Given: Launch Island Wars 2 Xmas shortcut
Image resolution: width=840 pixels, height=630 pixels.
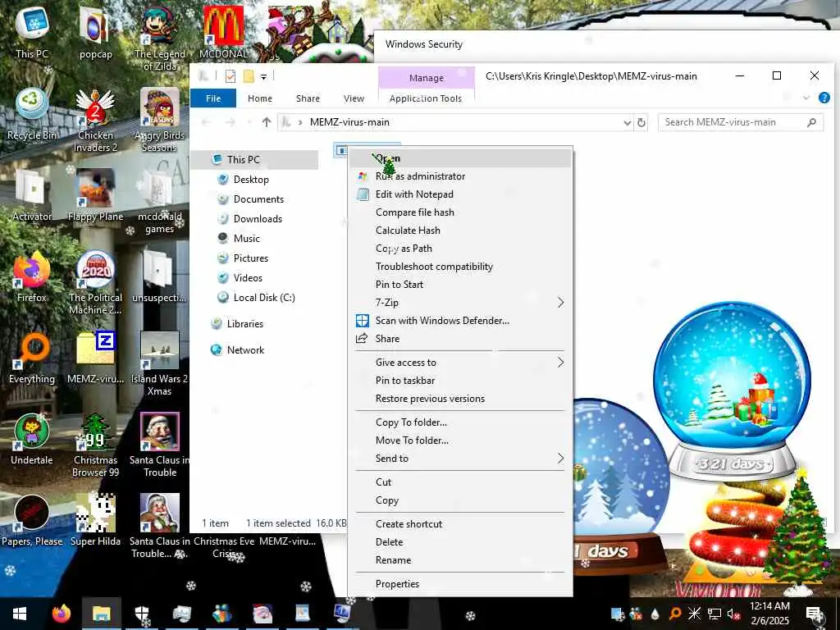Looking at the screenshot, I should (x=160, y=363).
